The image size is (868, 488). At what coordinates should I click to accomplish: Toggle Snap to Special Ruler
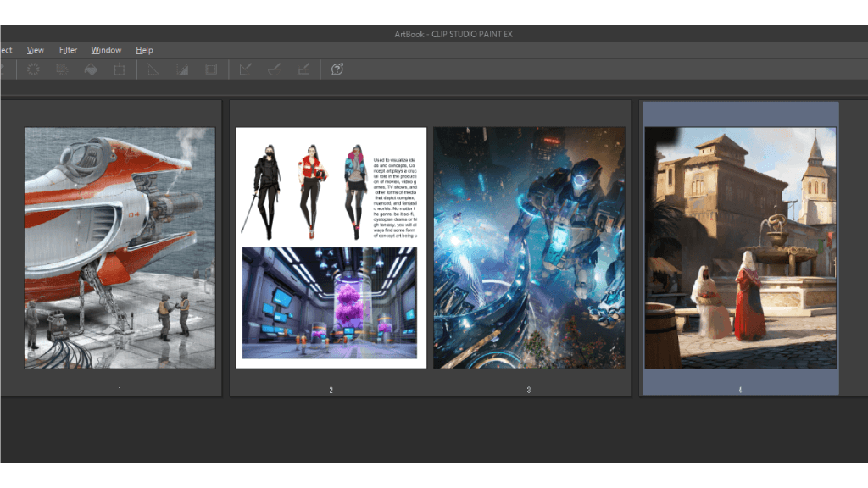pos(275,69)
